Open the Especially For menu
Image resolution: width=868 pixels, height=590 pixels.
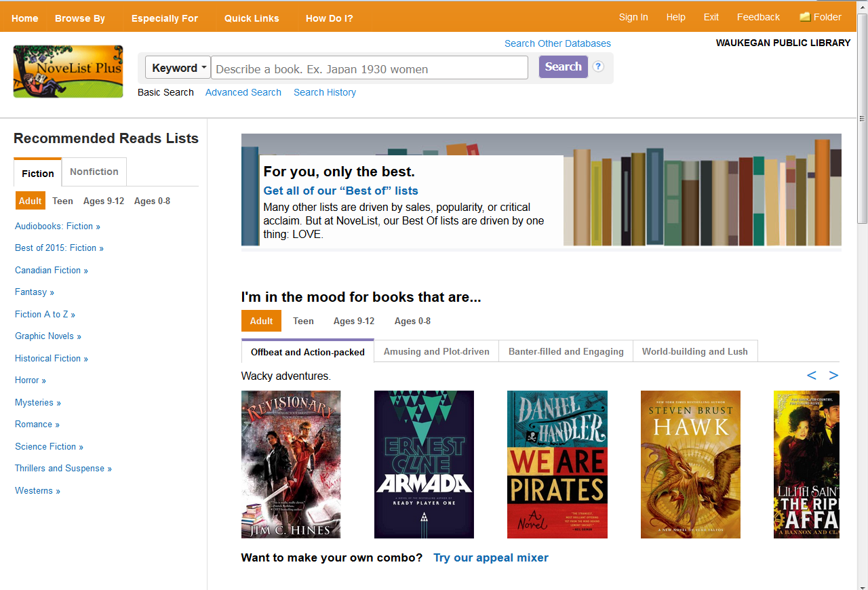pyautogui.click(x=165, y=18)
